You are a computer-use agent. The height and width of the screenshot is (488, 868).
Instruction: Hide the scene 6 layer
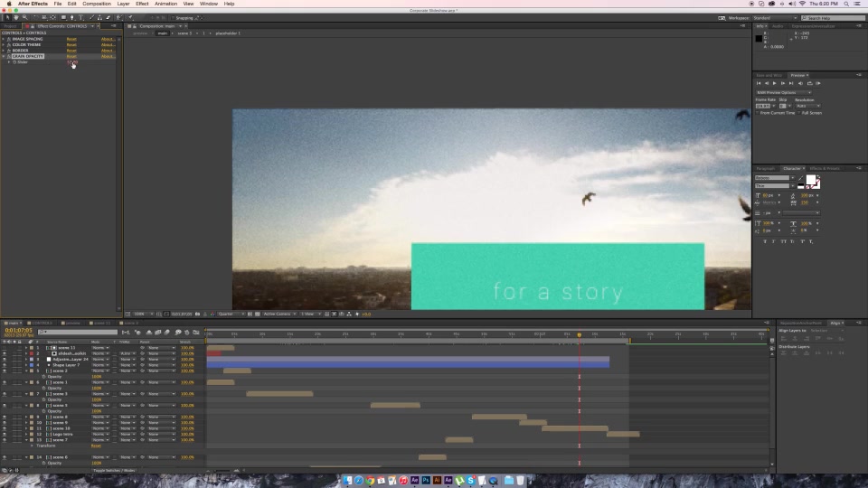coord(5,457)
